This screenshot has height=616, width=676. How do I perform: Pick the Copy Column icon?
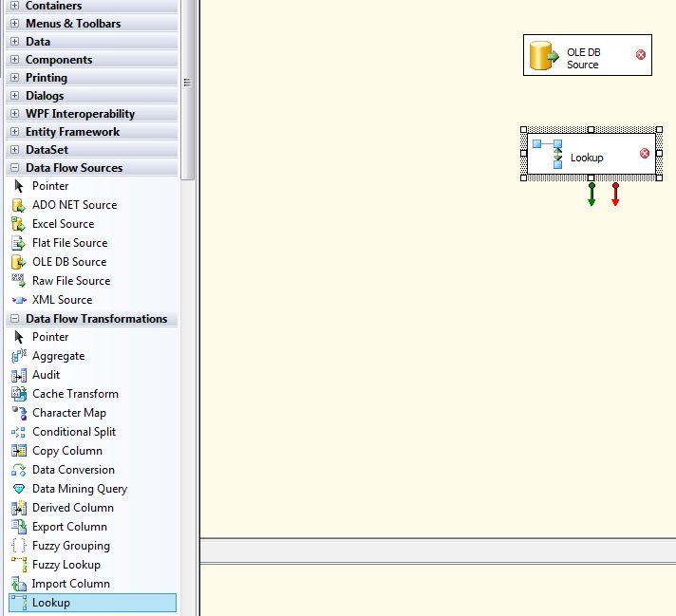pos(19,451)
